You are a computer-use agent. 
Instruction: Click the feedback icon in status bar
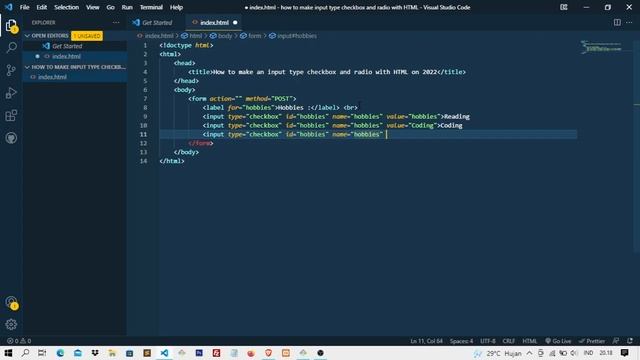tap(616, 341)
